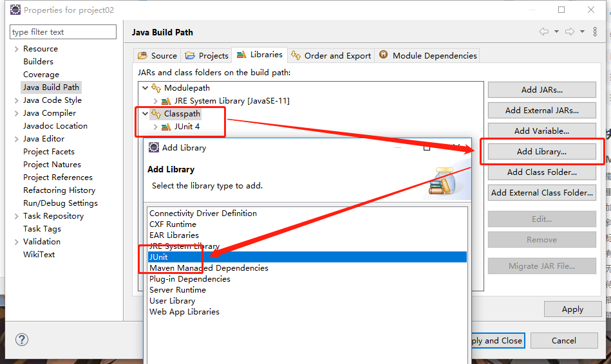Expand JRE System Library [JavaSE-11]
The width and height of the screenshot is (611, 364).
[x=155, y=101]
